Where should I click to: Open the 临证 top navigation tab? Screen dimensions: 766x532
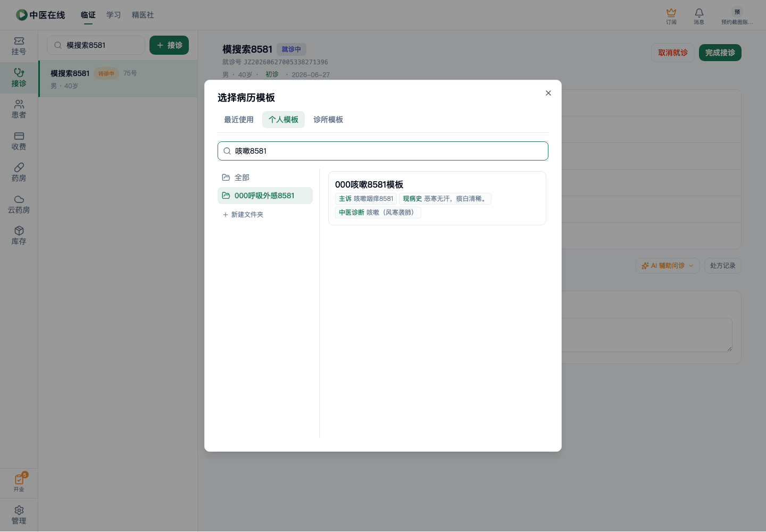pyautogui.click(x=88, y=15)
